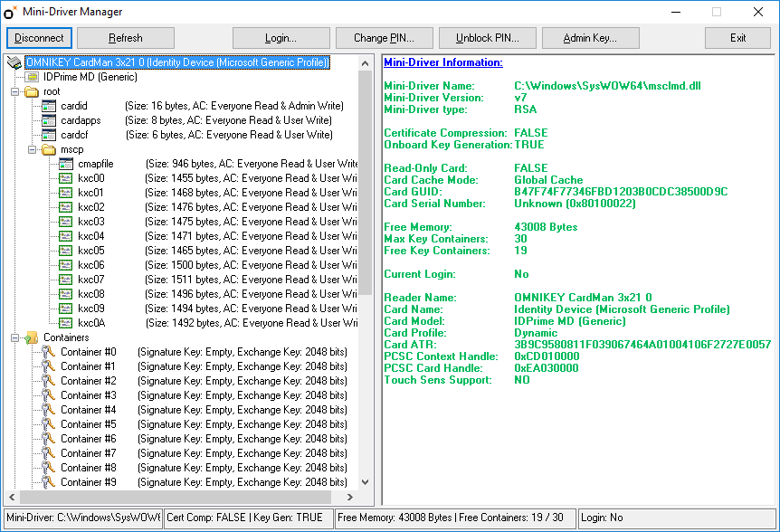The height and width of the screenshot is (532, 780).
Task: Click the Container #5 keys icon
Action: [x=49, y=424]
